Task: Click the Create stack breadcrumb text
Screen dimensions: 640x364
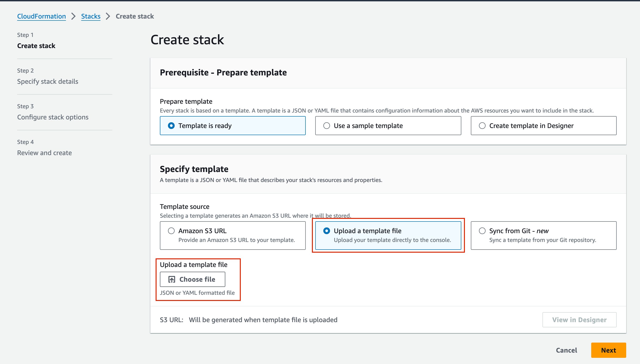Action: pyautogui.click(x=135, y=16)
